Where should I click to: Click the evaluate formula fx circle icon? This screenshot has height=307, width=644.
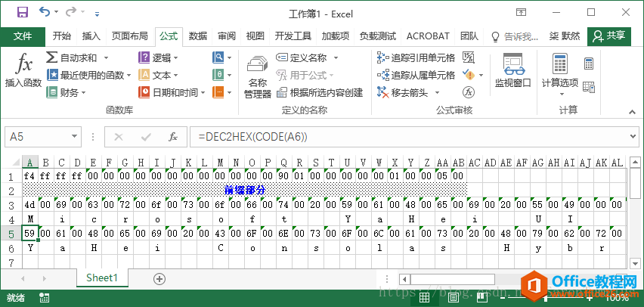tap(469, 92)
